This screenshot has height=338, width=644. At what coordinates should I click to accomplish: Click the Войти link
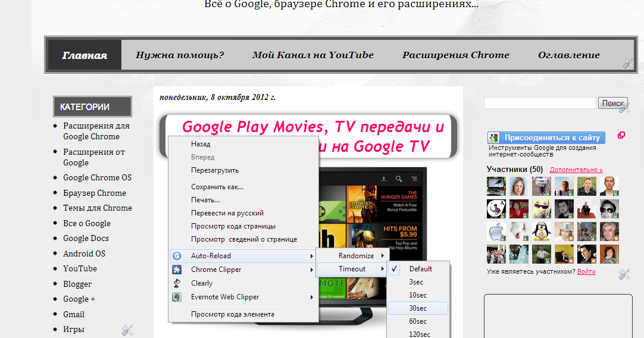click(586, 271)
